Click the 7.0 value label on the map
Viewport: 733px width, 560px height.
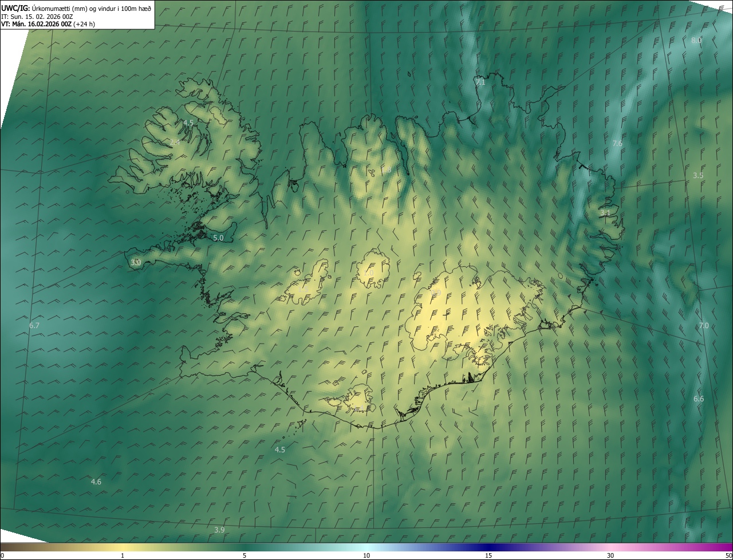pos(704,326)
